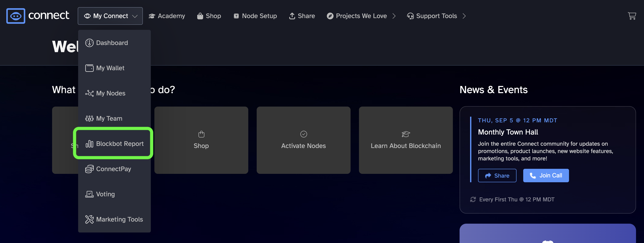Click the Marketing Tools wrench icon
Image resolution: width=644 pixels, height=243 pixels.
[89, 219]
